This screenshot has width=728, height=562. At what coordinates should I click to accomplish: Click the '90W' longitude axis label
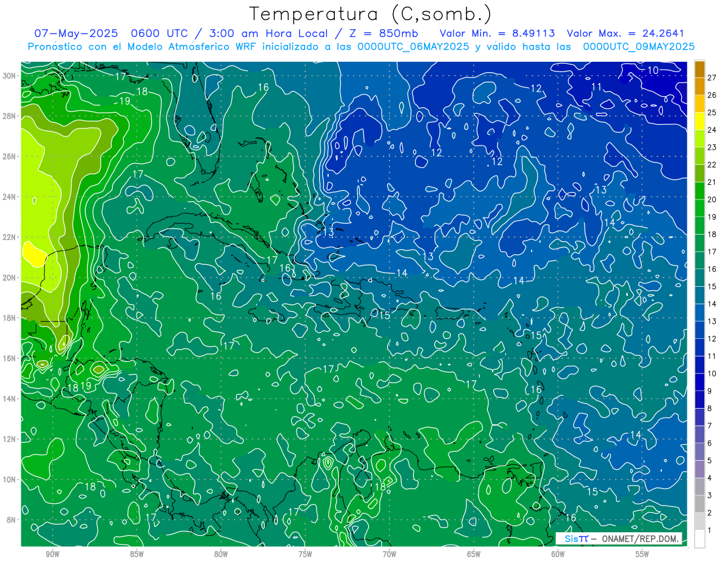(52, 554)
